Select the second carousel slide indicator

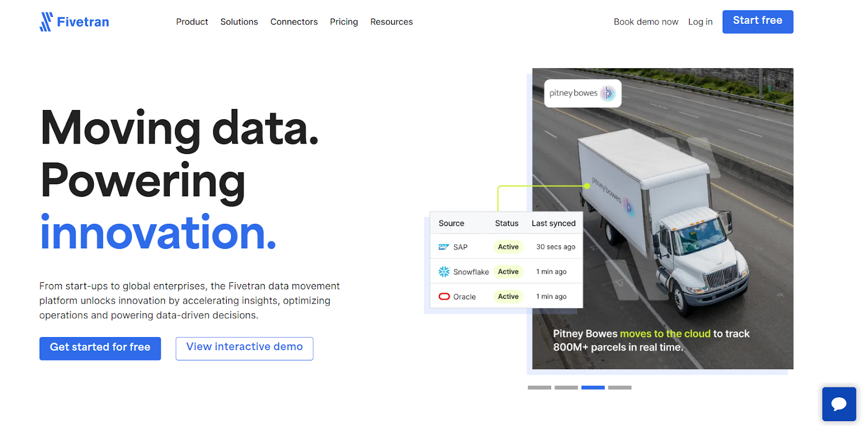pos(566,388)
